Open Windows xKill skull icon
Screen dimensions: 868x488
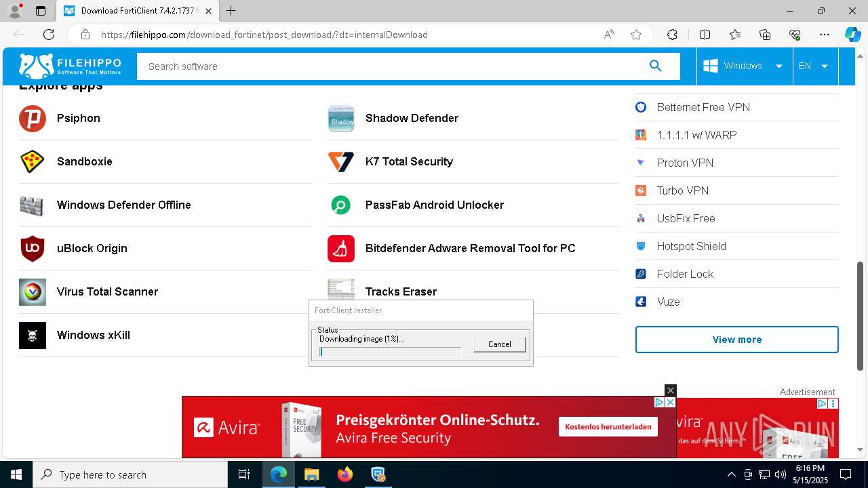coord(33,335)
